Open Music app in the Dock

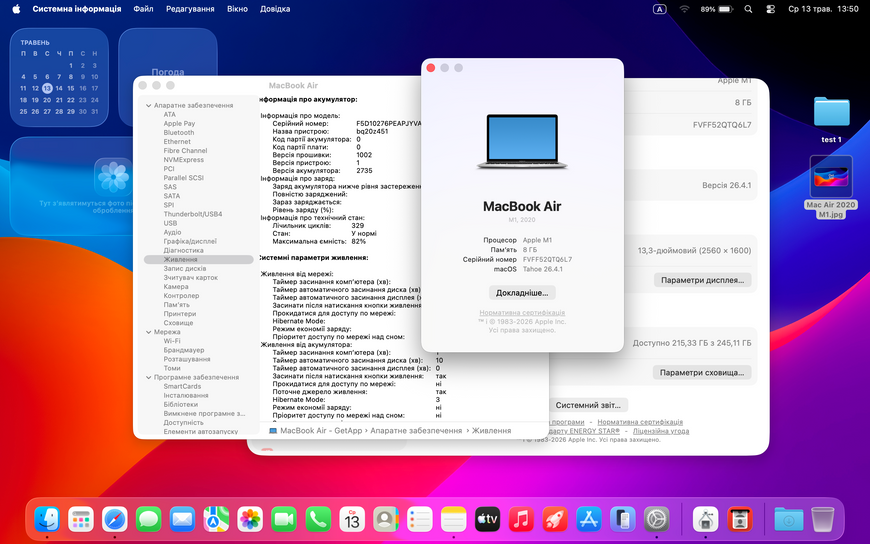pyautogui.click(x=521, y=520)
